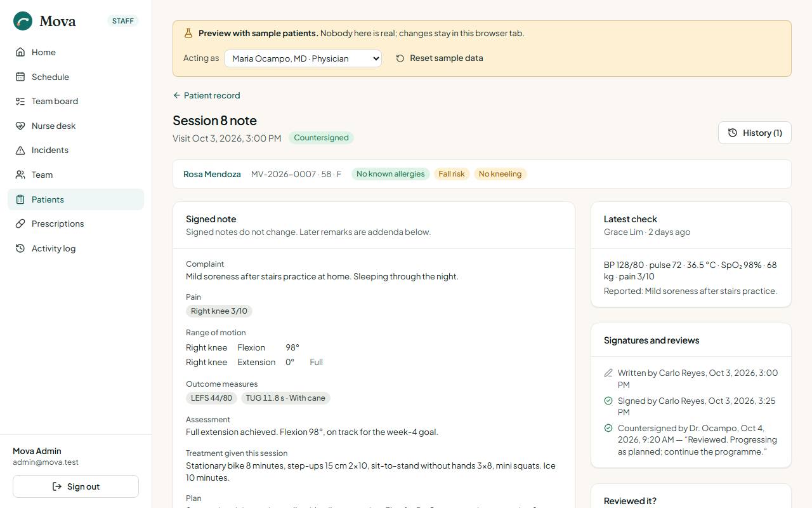Click the reset arrow icon beside Reset sample data
The image size is (812, 508).
[x=400, y=58]
